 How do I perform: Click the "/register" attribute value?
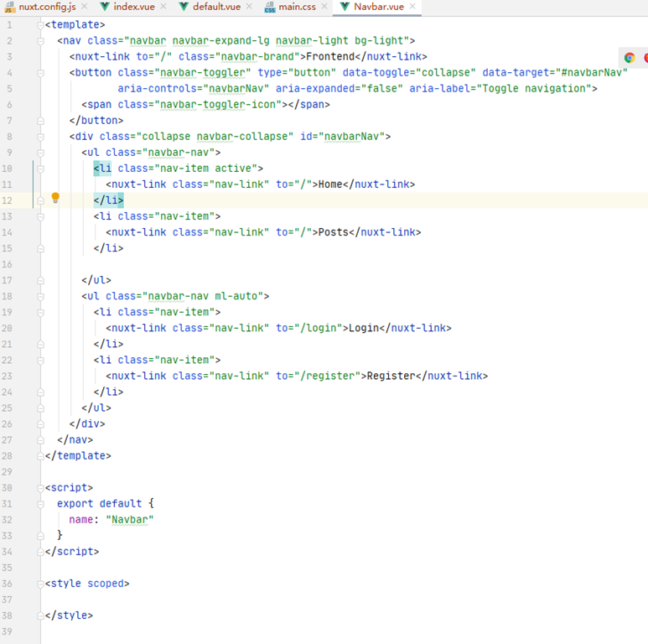pyautogui.click(x=327, y=377)
